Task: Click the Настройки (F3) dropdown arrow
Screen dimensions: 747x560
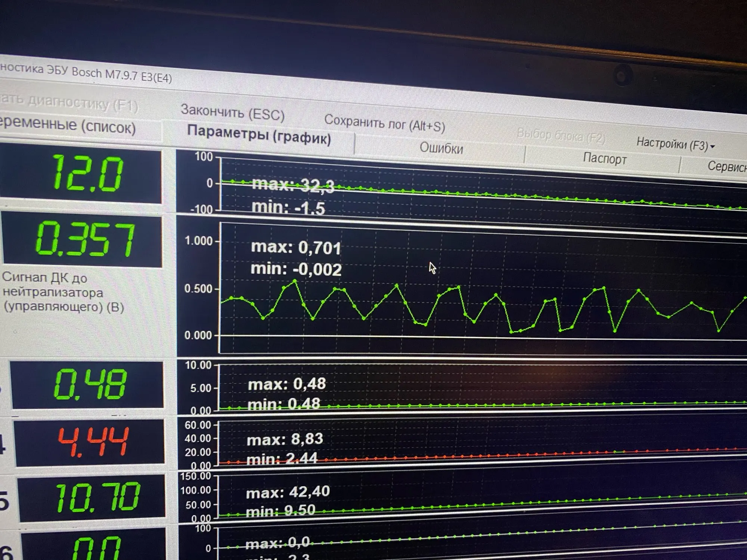Action: point(713,147)
